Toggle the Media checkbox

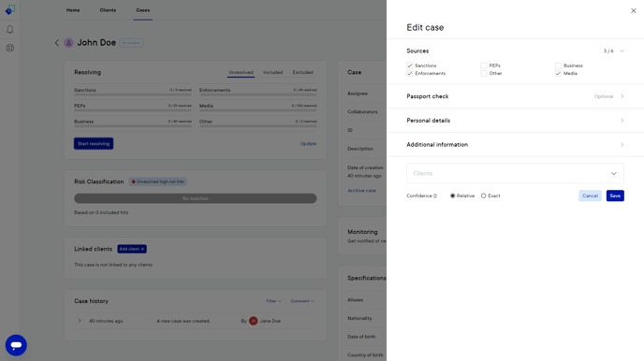pyautogui.click(x=558, y=74)
